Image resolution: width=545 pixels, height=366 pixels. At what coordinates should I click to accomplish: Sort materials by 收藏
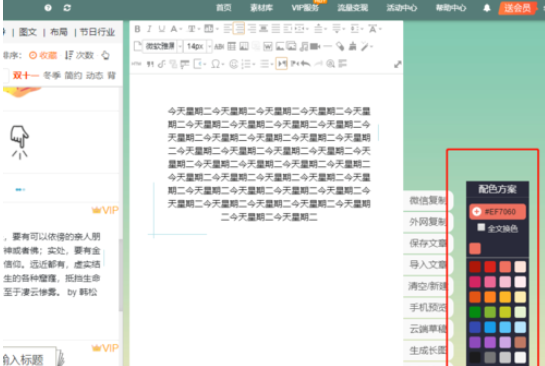point(43,55)
